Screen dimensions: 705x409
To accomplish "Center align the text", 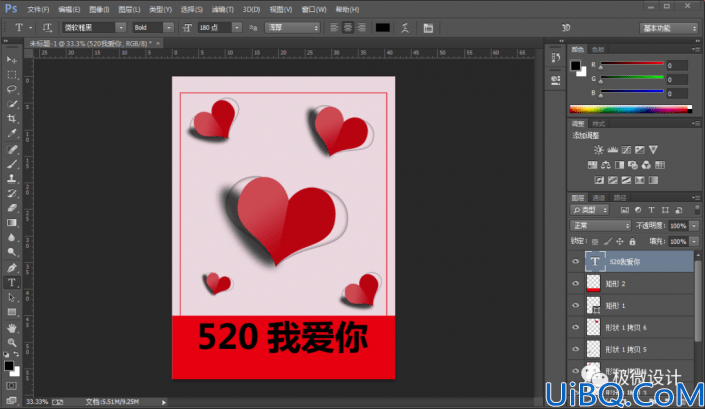I will pos(348,28).
